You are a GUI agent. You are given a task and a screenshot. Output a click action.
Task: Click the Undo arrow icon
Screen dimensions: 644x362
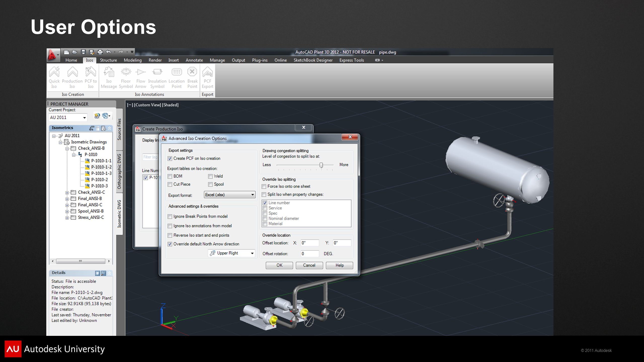coord(108,52)
